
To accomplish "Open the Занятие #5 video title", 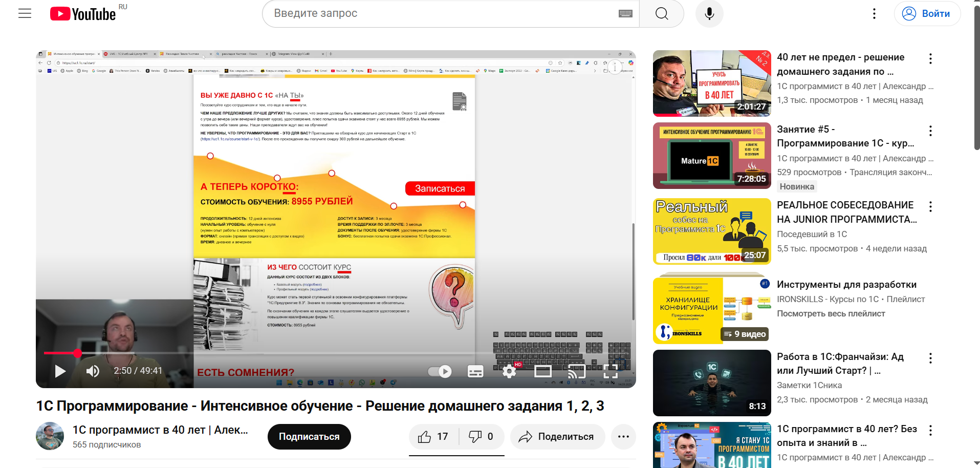I will coord(845,136).
